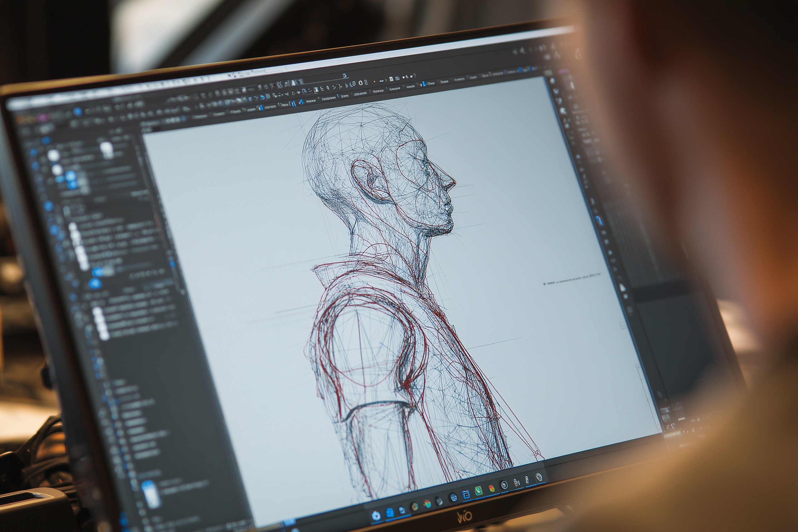Viewport: 798px width, 532px height.
Task: Click the blue highlighted icon in upper options row
Action: tap(425, 84)
